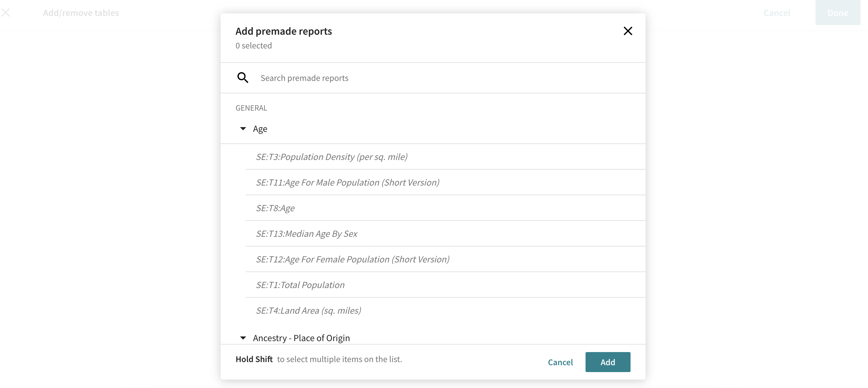Close the Add premade reports dialog
The width and height of the screenshot is (868, 388).
[627, 31]
